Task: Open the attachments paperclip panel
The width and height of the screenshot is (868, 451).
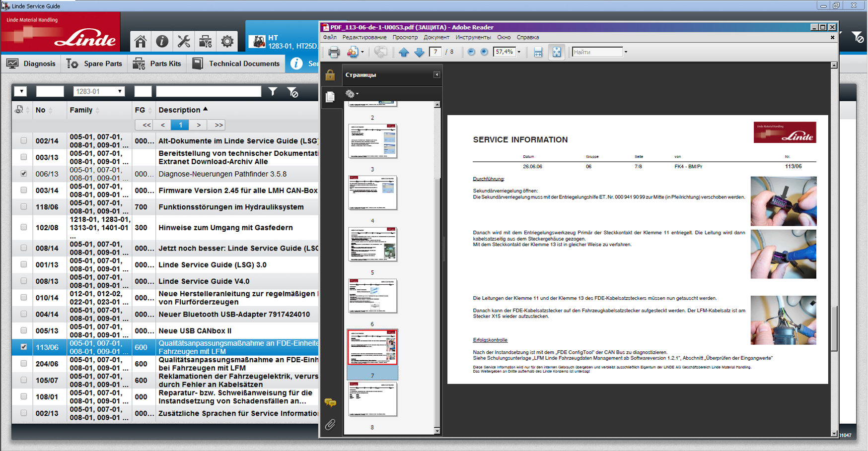Action: [x=330, y=425]
